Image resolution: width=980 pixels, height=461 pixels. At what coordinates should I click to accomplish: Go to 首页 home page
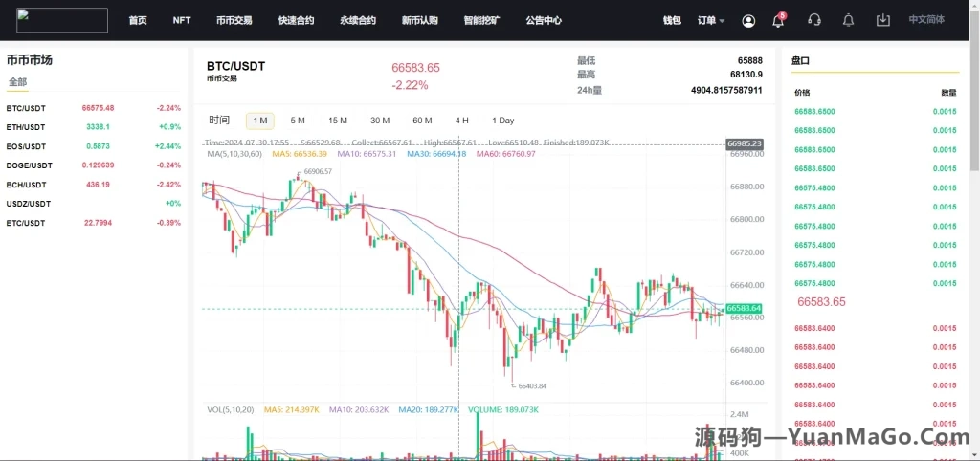138,21
